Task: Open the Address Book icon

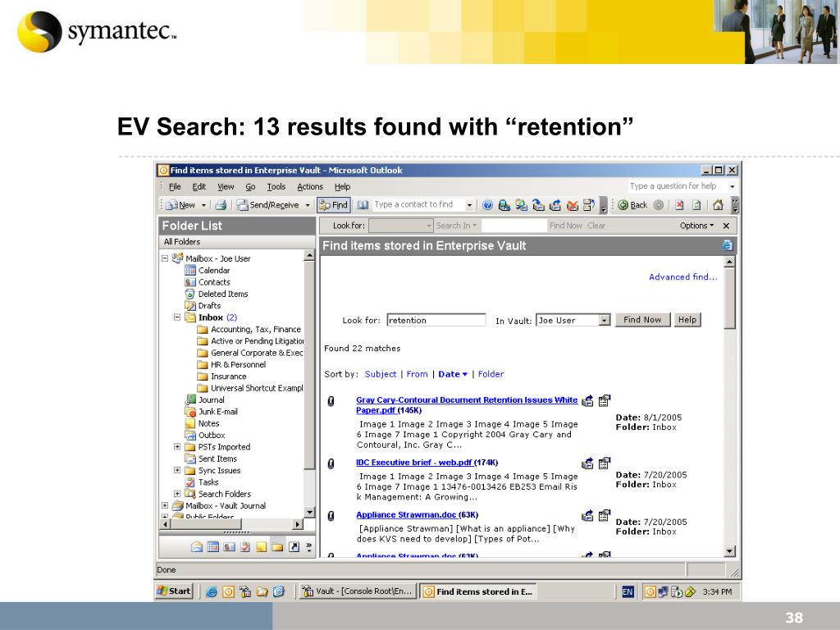Action: (x=363, y=204)
